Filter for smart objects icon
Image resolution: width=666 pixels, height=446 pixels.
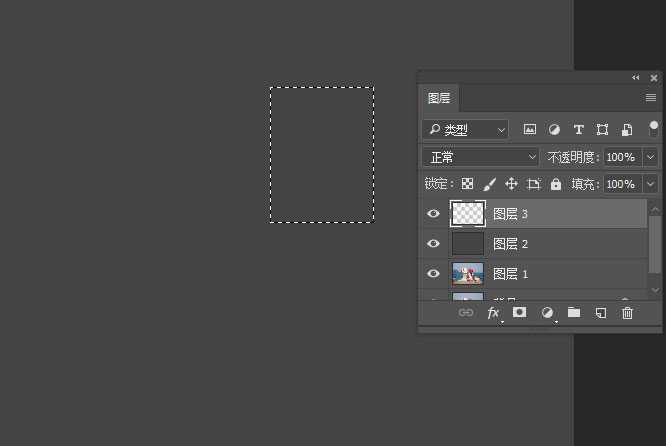626,129
